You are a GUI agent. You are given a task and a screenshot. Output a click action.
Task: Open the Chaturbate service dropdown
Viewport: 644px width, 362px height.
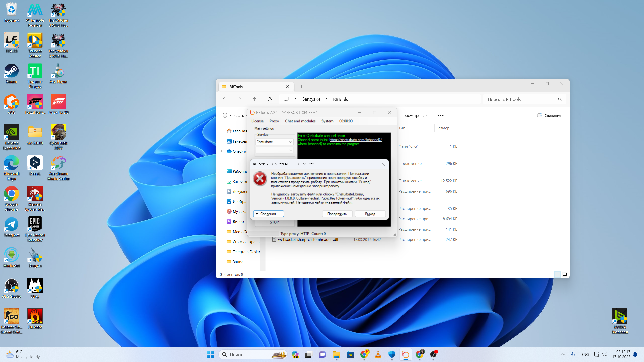point(274,142)
